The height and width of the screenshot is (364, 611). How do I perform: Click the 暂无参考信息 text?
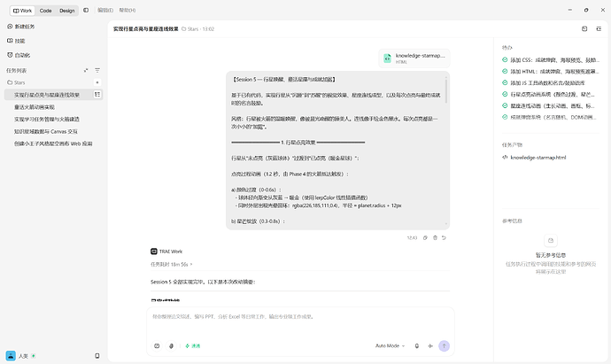[x=551, y=255]
